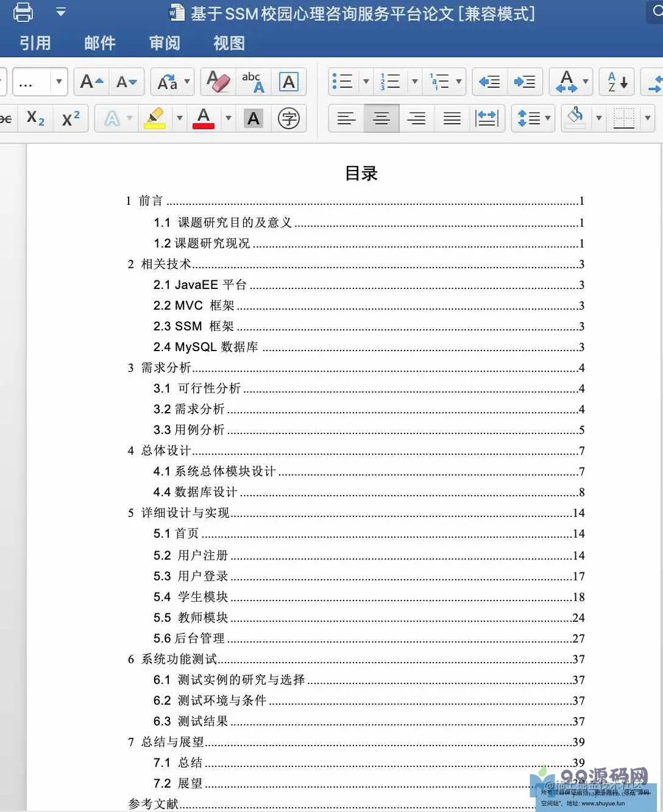Screen dimensions: 663x812
Task: Follow TOC entry 2.1 JavaEE 平台
Action: pos(369,285)
